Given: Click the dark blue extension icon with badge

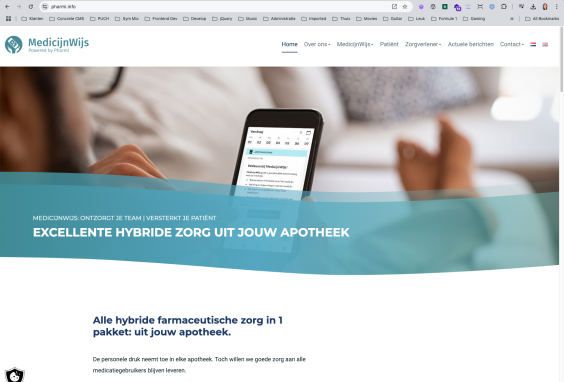Looking at the screenshot, I should click(x=457, y=7).
